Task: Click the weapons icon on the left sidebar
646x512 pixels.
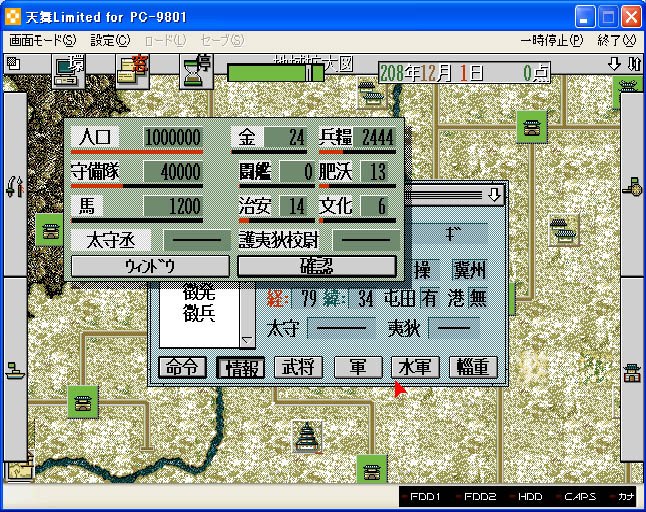Action: coord(14,185)
